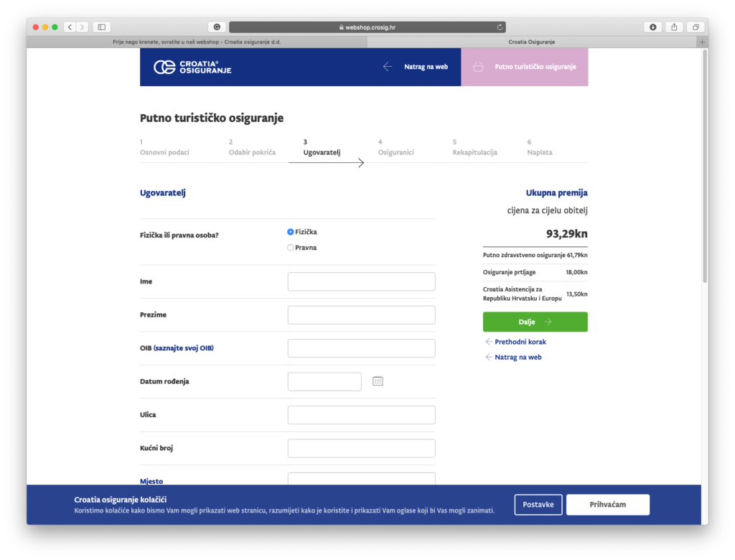Toggle the Safari sidebar button
The image size is (735, 560).
point(101,27)
